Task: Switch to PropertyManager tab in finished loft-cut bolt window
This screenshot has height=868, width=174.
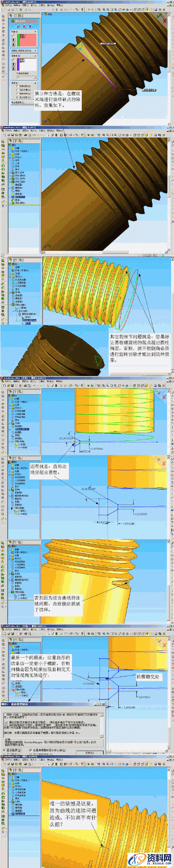Action: [15, 141]
